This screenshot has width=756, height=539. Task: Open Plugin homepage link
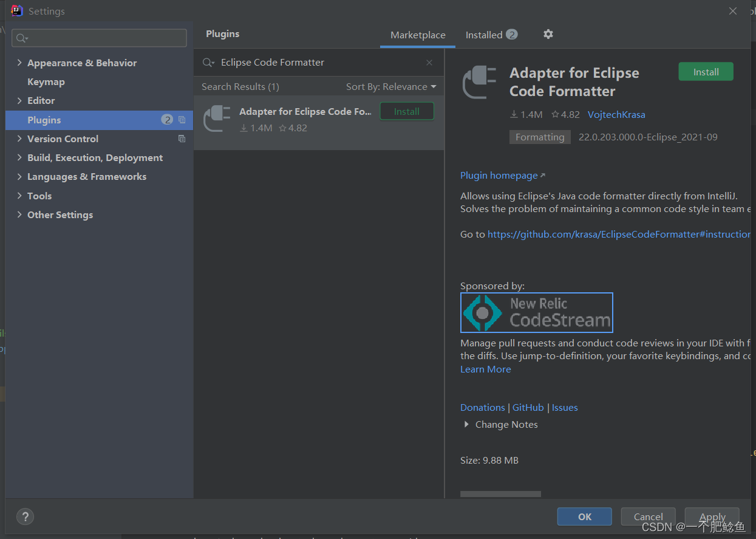point(503,175)
